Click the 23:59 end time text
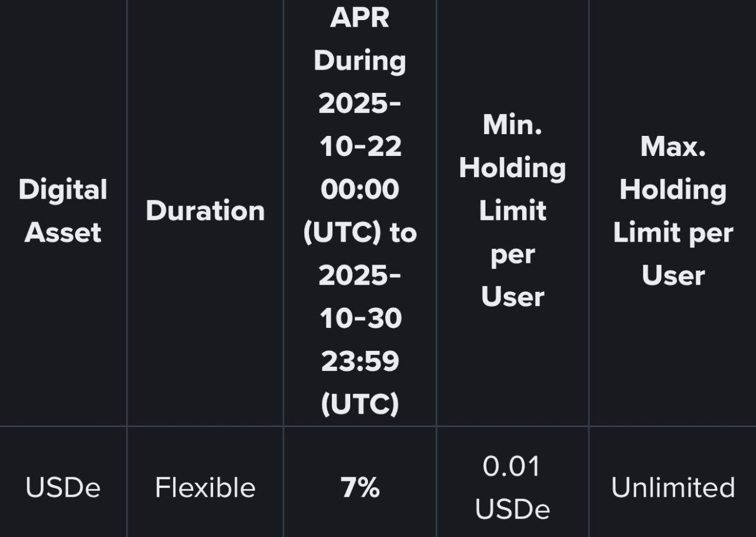The width and height of the screenshot is (756, 537). pos(360,361)
